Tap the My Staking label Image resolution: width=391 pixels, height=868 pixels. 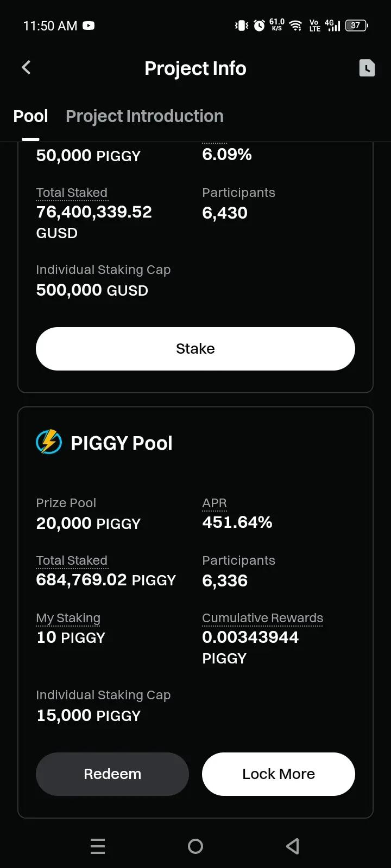pyautogui.click(x=68, y=618)
